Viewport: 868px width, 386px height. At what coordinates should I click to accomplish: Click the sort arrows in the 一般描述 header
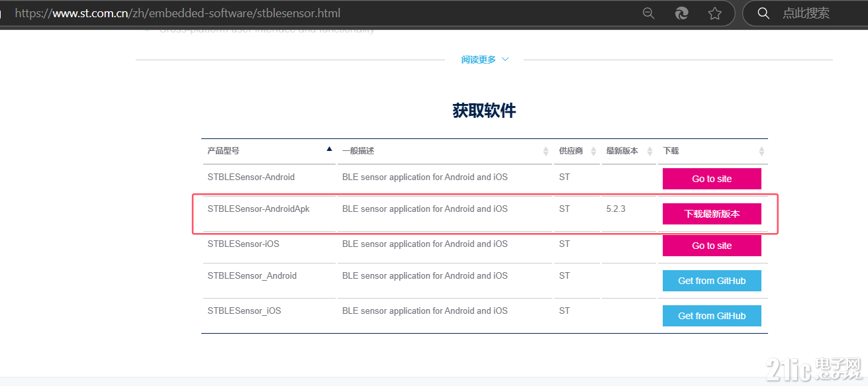[x=546, y=151]
